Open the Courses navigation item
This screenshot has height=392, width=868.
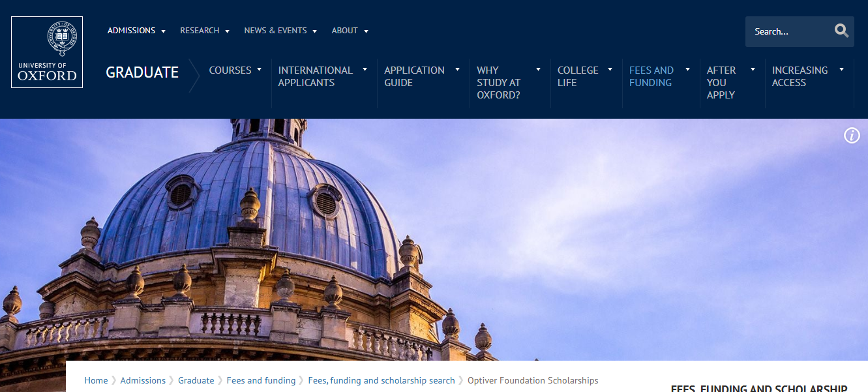[230, 70]
